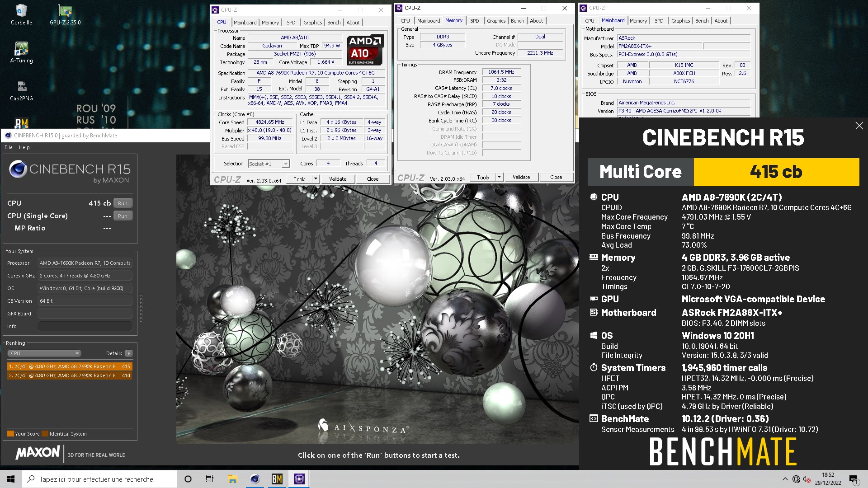Open About tab in Mainboard CPU-Z window
The height and width of the screenshot is (488, 868).
point(721,21)
